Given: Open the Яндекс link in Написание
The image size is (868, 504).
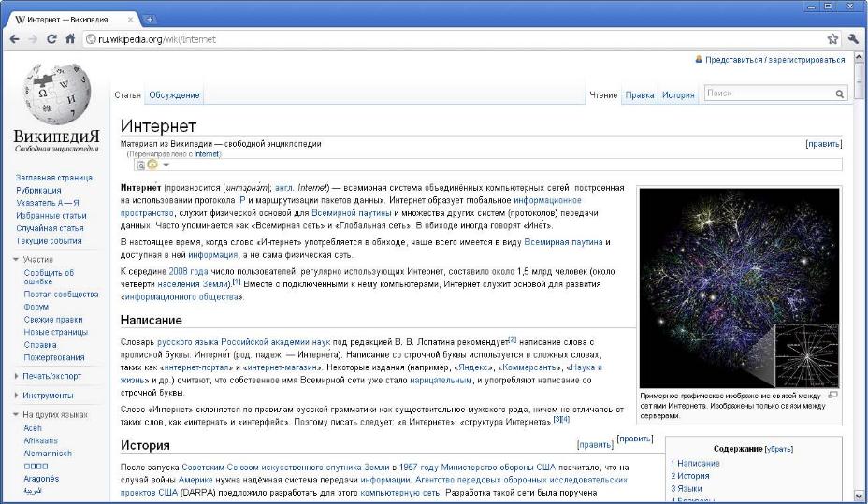Looking at the screenshot, I should tap(474, 367).
